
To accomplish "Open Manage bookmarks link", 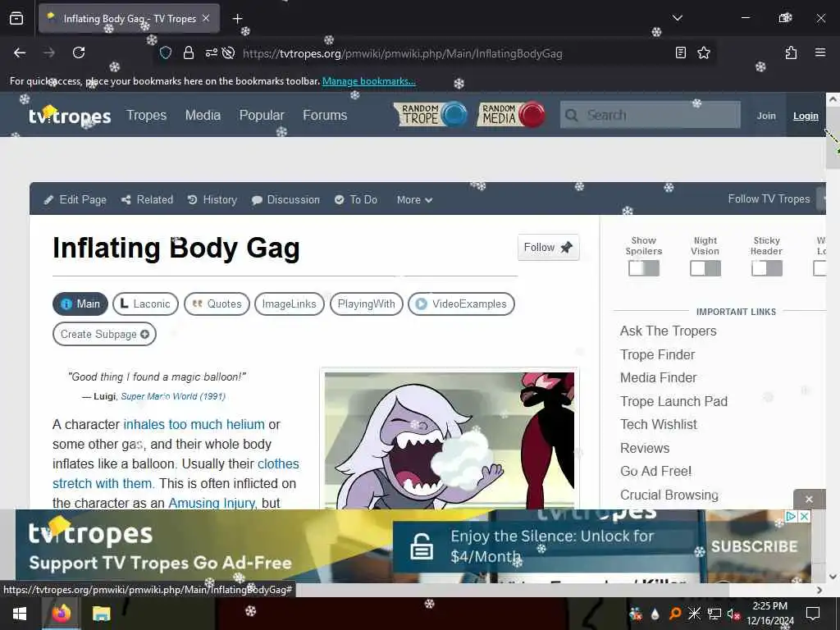I will [368, 81].
